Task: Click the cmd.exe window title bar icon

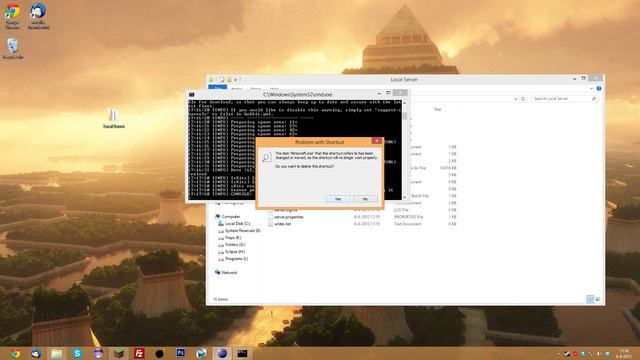Action: tap(191, 95)
